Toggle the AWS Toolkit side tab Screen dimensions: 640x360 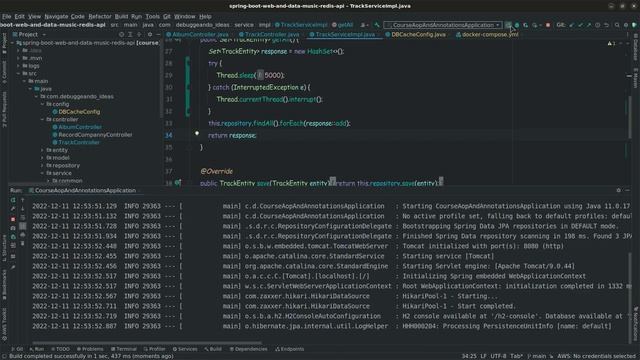coord(4,324)
